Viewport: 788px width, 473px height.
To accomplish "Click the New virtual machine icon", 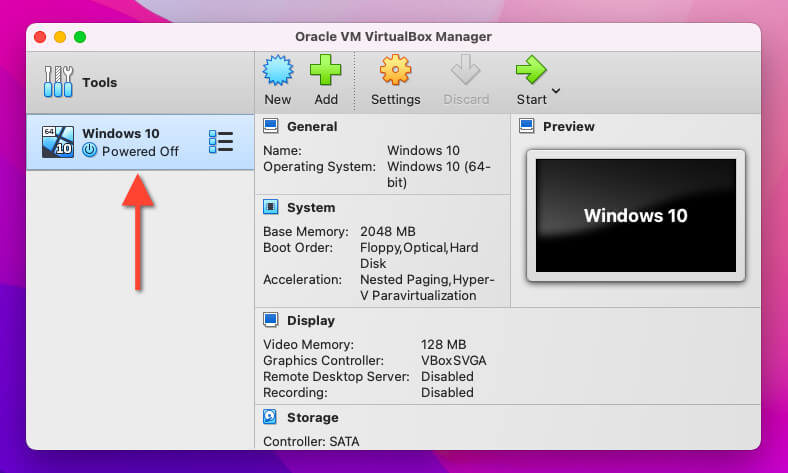I will click(277, 70).
